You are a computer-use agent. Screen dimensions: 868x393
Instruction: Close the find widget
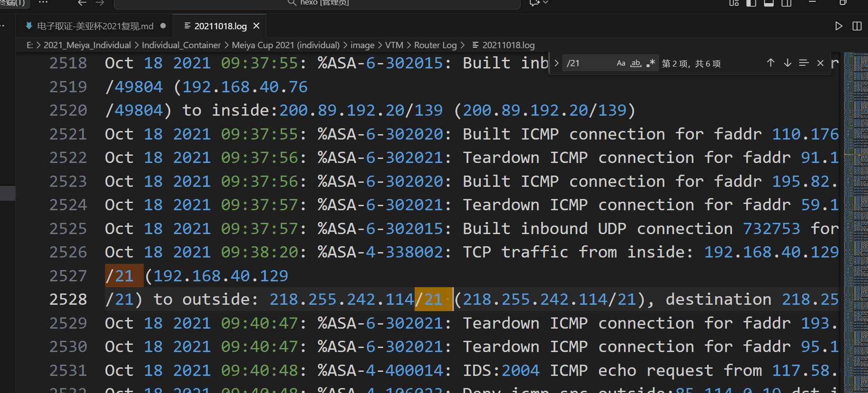[x=820, y=63]
